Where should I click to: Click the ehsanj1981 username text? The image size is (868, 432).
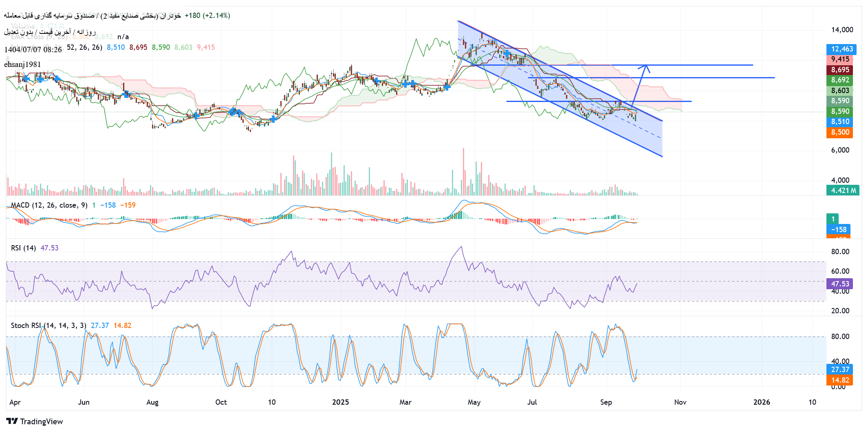pos(22,64)
